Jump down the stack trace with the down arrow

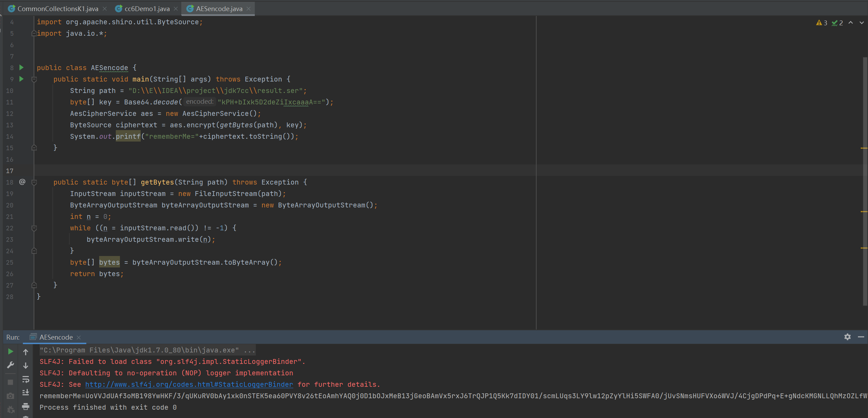26,365
